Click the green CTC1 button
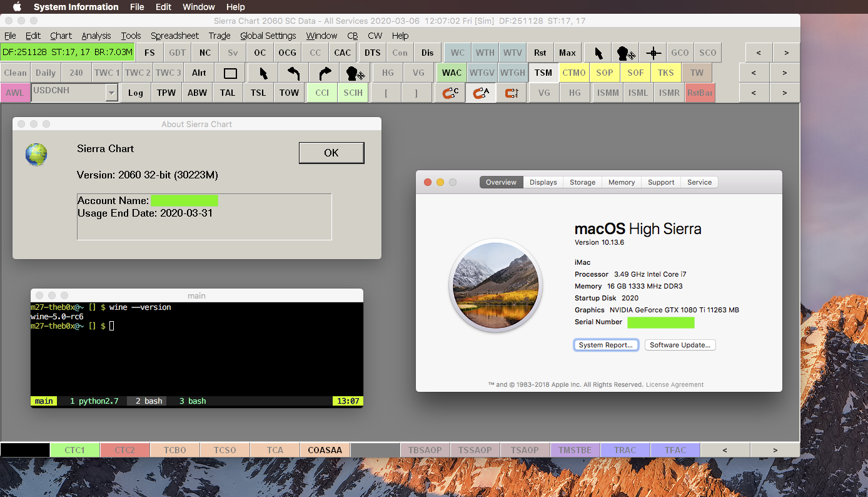This screenshot has height=497, width=868. 75,450
